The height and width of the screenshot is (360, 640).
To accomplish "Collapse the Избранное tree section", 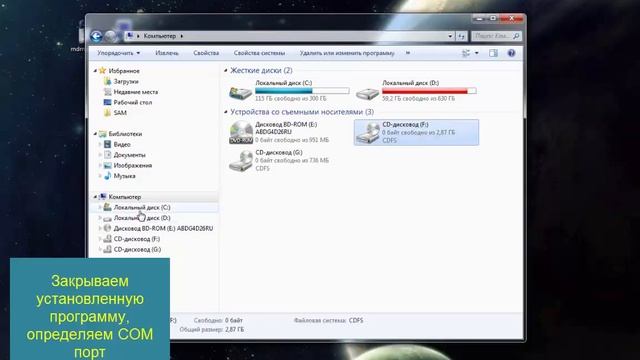I will point(95,71).
